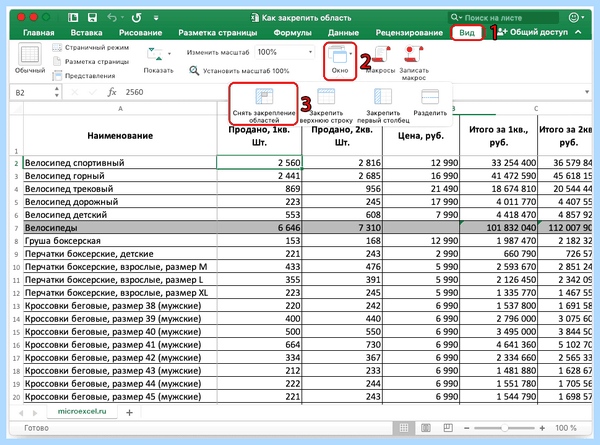Switch to the Разметка страницы tab
This screenshot has height=445, width=600.
[x=218, y=33]
